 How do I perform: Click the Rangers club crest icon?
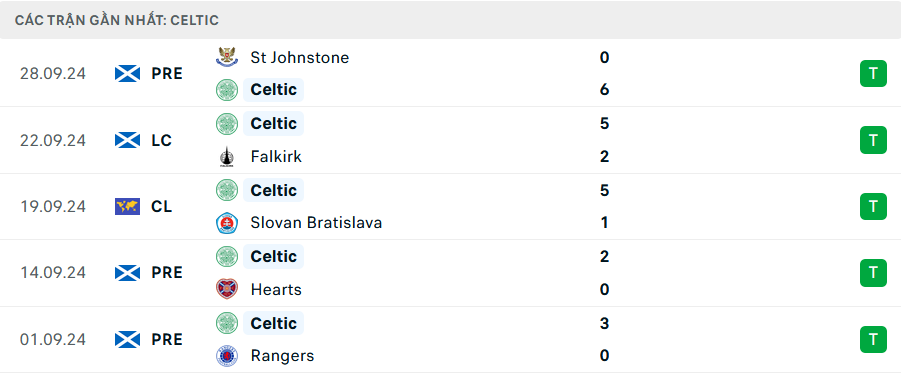[227, 356]
